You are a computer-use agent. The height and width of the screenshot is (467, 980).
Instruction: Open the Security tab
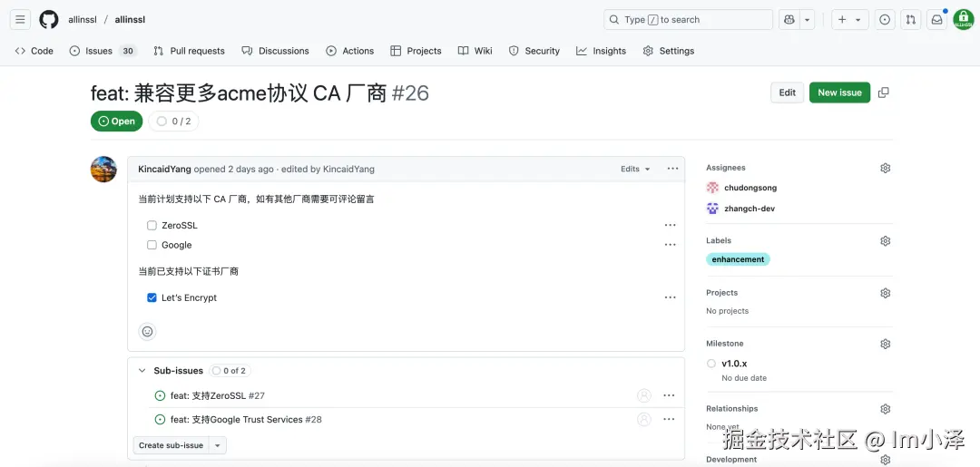[534, 51]
